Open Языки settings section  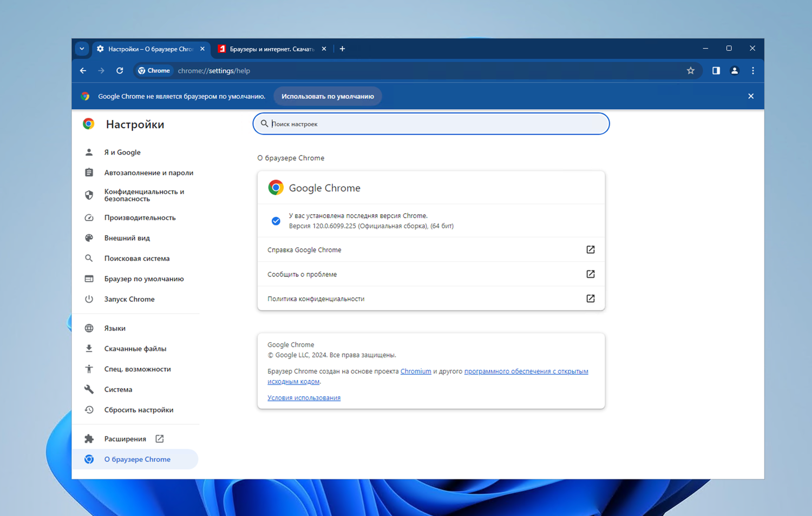point(135,328)
